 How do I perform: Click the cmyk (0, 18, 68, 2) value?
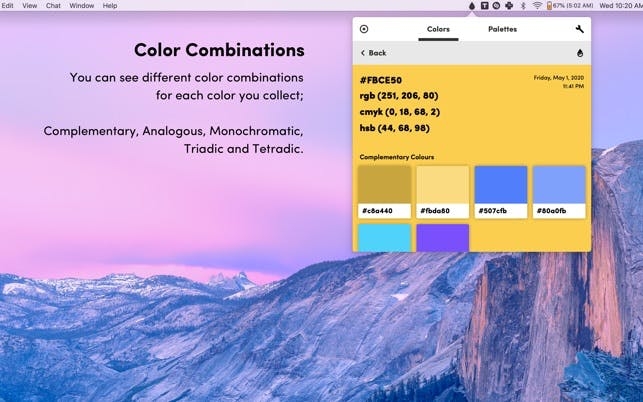click(399, 112)
